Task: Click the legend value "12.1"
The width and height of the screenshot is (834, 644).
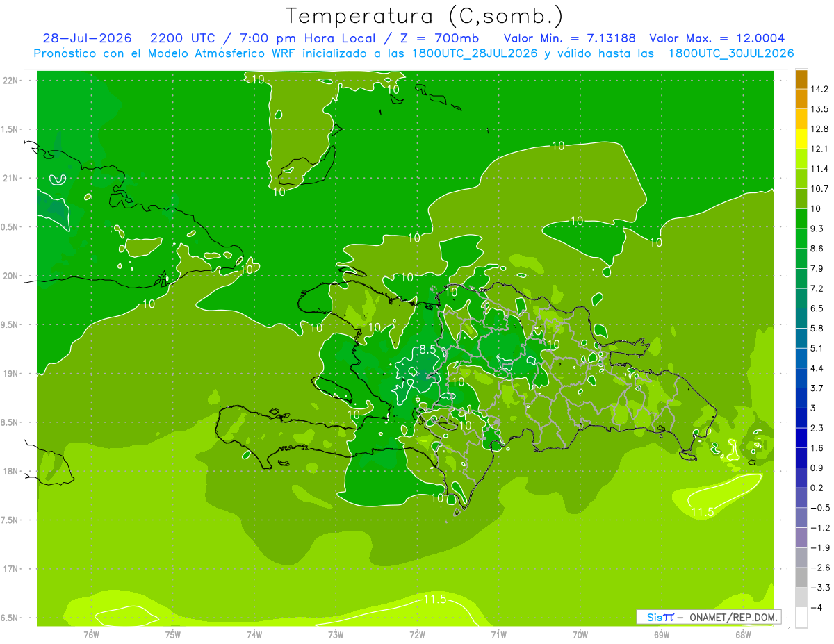Action: [x=819, y=149]
